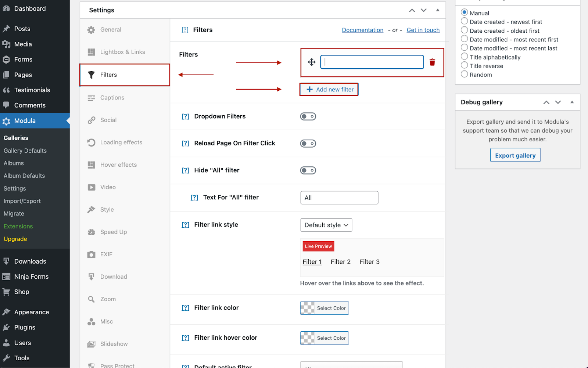Click the Social link chain icon
Image resolution: width=588 pixels, height=368 pixels.
point(91,120)
